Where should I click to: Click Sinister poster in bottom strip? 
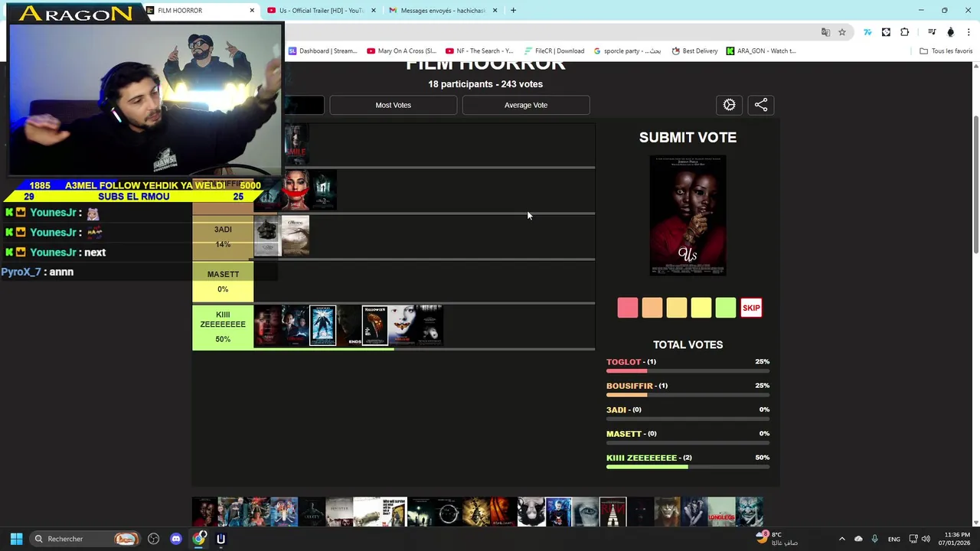(x=339, y=512)
